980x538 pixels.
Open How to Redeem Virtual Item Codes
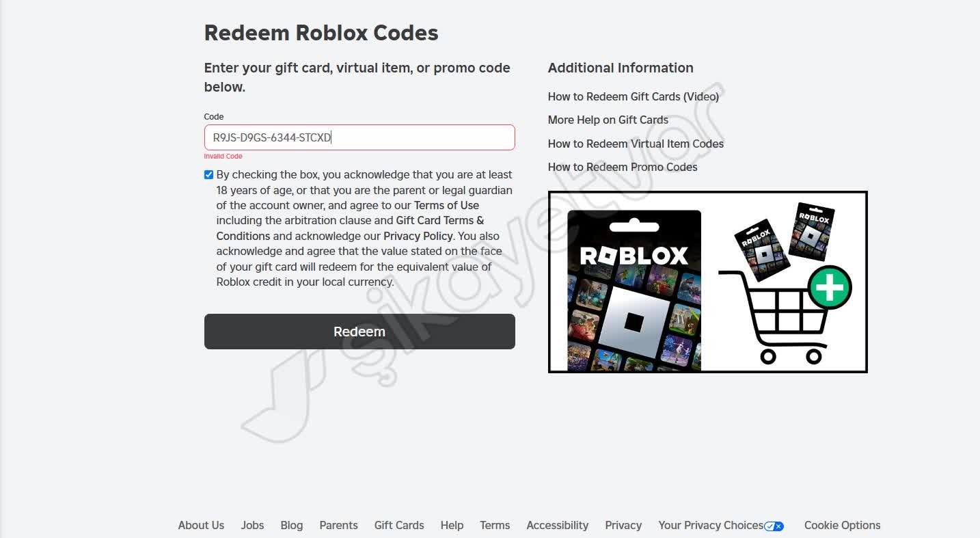tap(636, 144)
